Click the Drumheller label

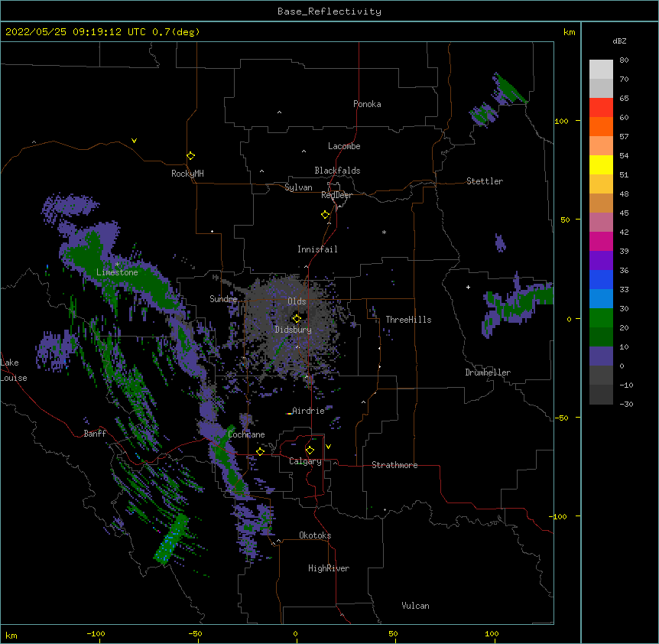point(488,372)
